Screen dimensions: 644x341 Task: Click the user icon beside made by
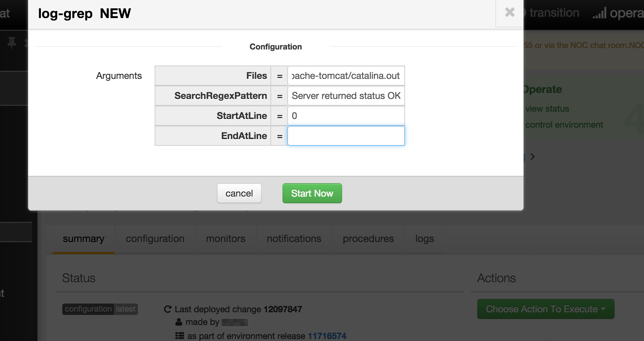click(x=179, y=322)
